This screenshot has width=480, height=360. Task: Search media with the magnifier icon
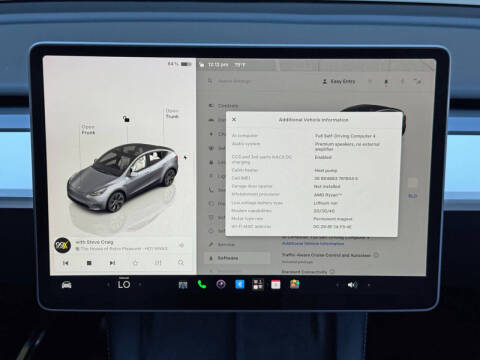[181, 263]
